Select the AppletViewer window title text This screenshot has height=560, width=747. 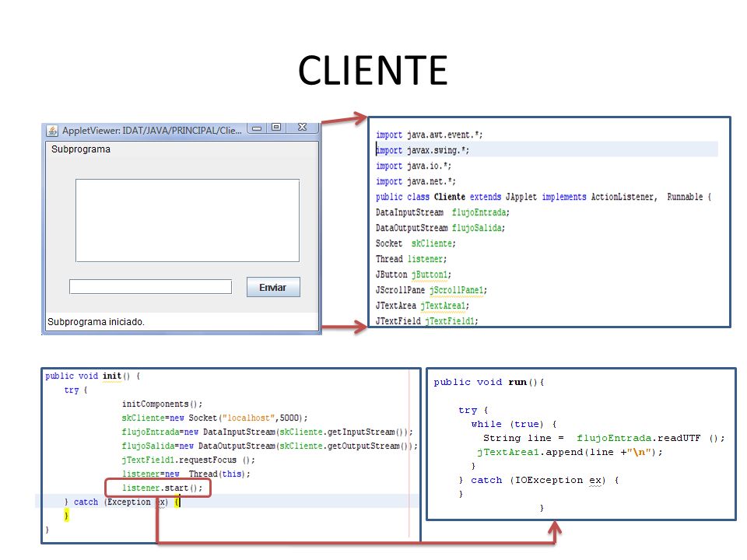[x=152, y=130]
